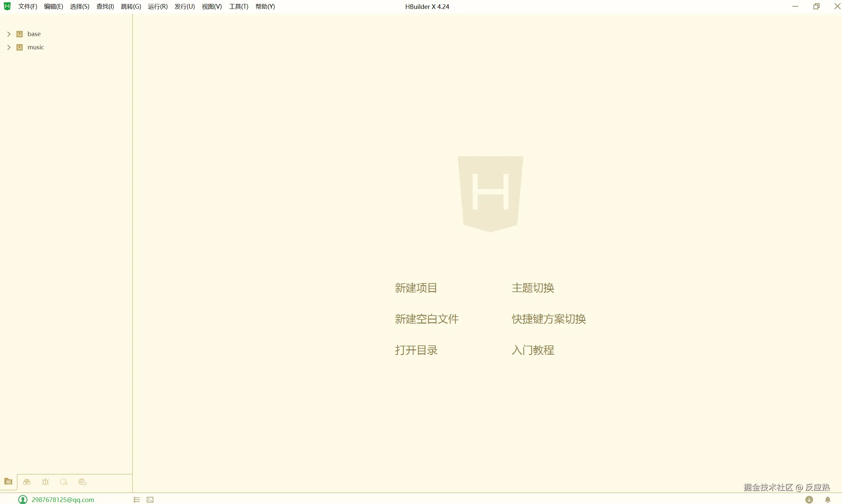The height and width of the screenshot is (504, 842).
Task: Toggle the outline list icon in status bar
Action: pyautogui.click(x=136, y=500)
